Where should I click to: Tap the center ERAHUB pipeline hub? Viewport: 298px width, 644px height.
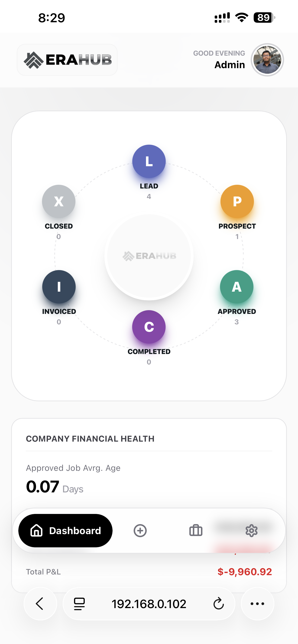click(x=149, y=256)
